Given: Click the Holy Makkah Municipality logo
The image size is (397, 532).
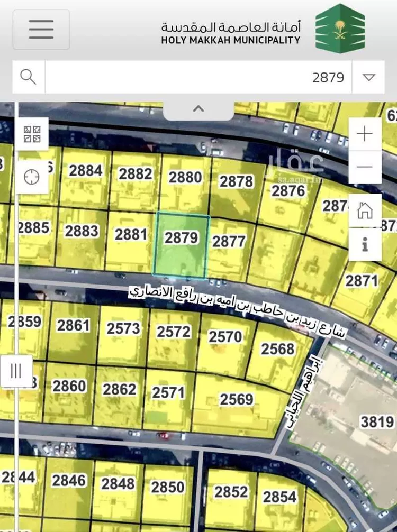Looking at the screenshot, I should point(340,29).
